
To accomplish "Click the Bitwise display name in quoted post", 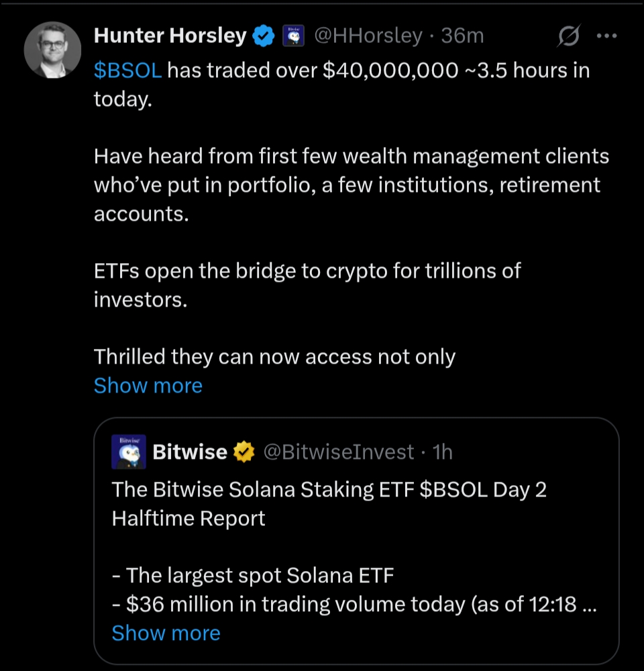I will 190,453.
